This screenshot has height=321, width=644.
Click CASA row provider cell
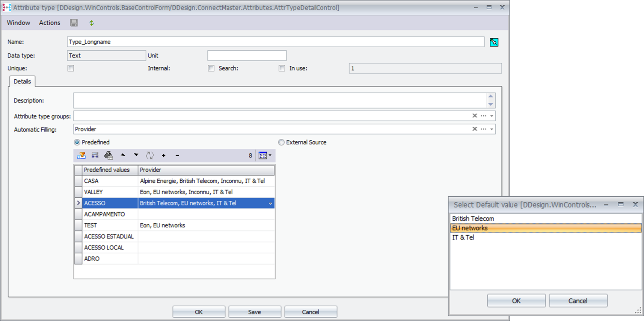point(206,181)
